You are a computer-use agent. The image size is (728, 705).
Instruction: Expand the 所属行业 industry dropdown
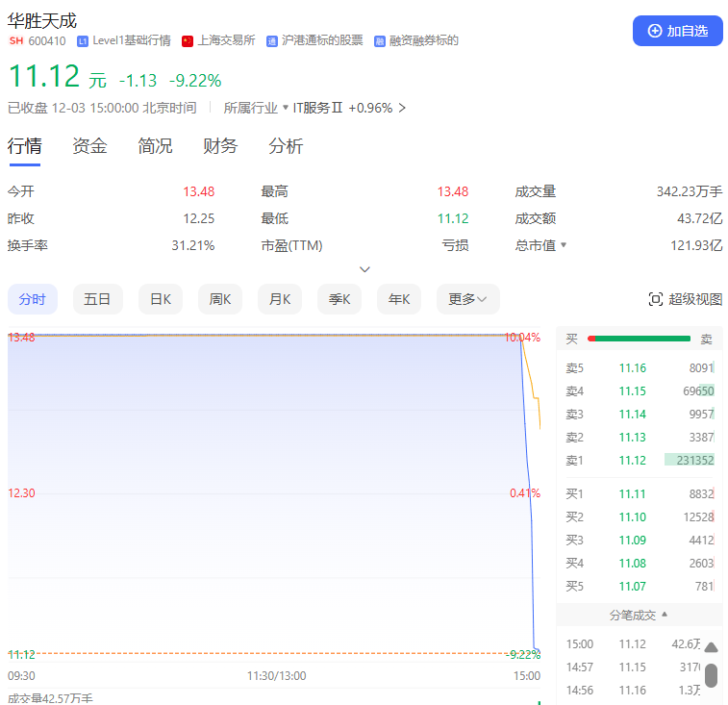285,108
